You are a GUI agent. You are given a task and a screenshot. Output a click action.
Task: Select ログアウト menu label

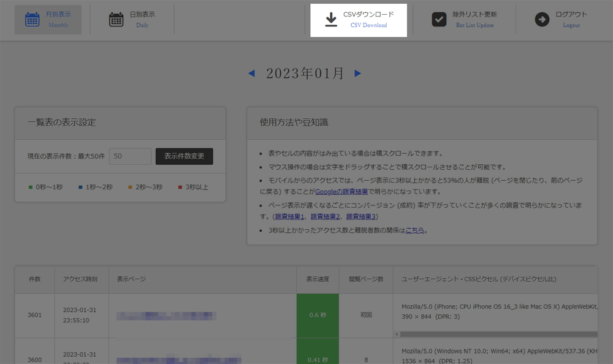click(x=571, y=15)
